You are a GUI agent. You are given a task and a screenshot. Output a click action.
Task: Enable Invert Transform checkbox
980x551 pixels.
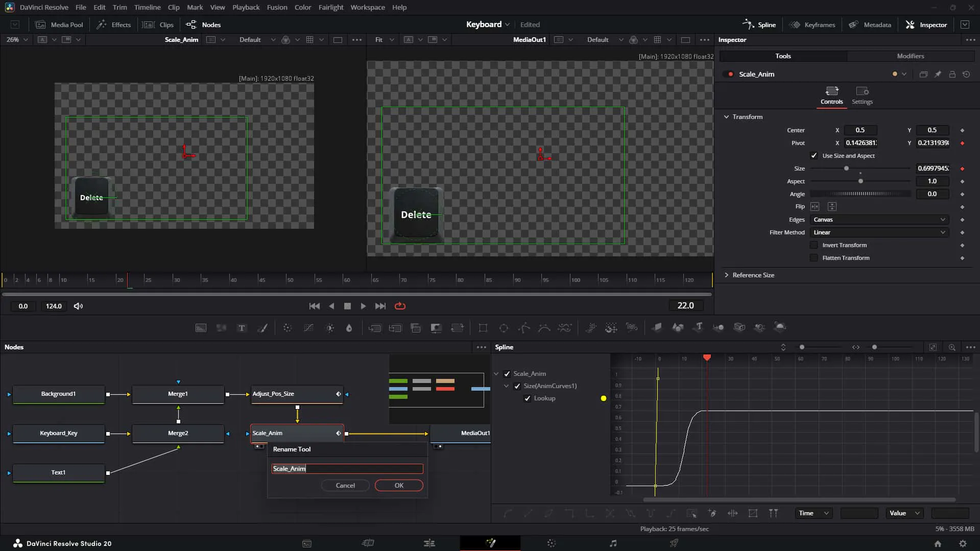click(x=814, y=245)
